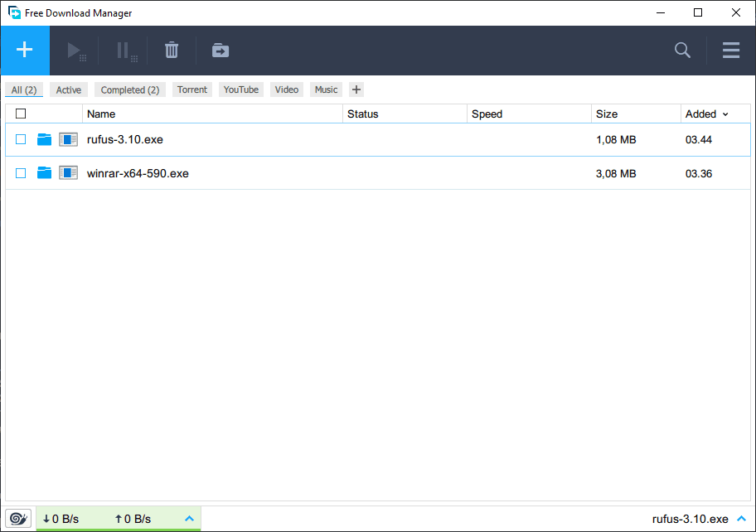Expand the speed panel chevron
Screen dimensions: 756x532
[x=190, y=519]
